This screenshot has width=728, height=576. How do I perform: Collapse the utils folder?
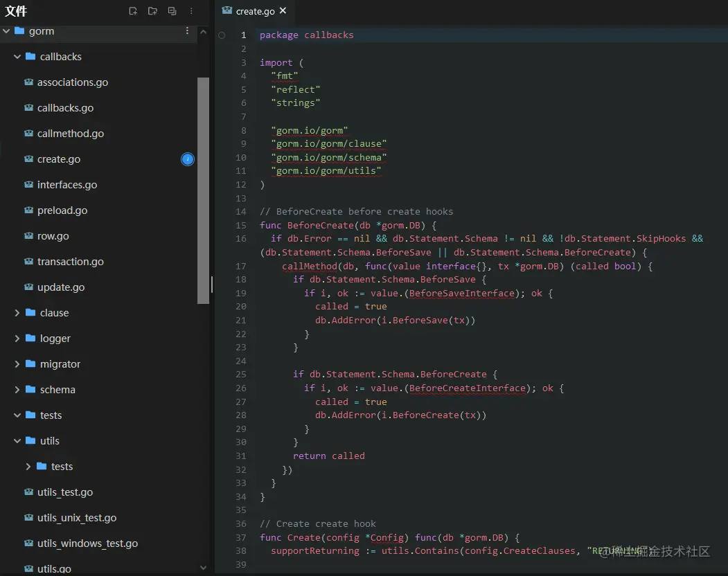[17, 441]
